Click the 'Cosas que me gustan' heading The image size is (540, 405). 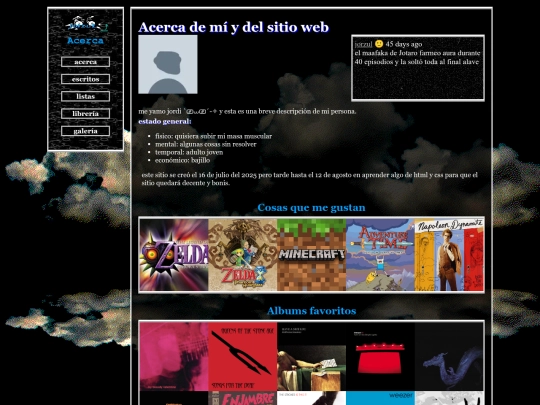[311, 208]
